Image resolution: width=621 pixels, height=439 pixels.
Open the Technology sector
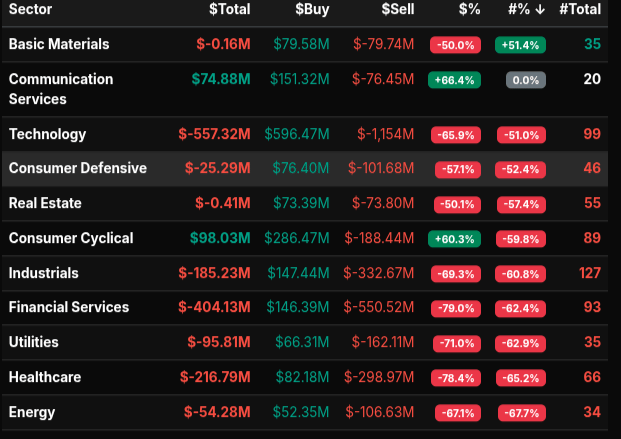click(x=47, y=134)
